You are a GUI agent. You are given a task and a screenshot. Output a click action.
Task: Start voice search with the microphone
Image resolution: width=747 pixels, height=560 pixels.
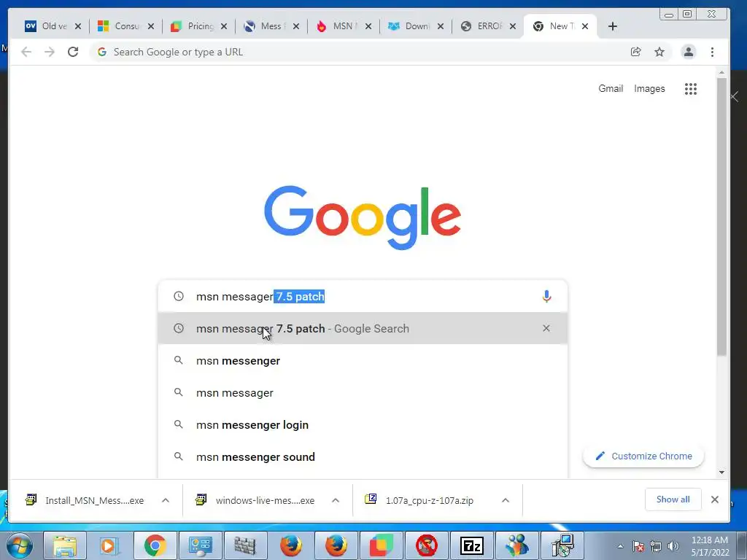pos(546,296)
